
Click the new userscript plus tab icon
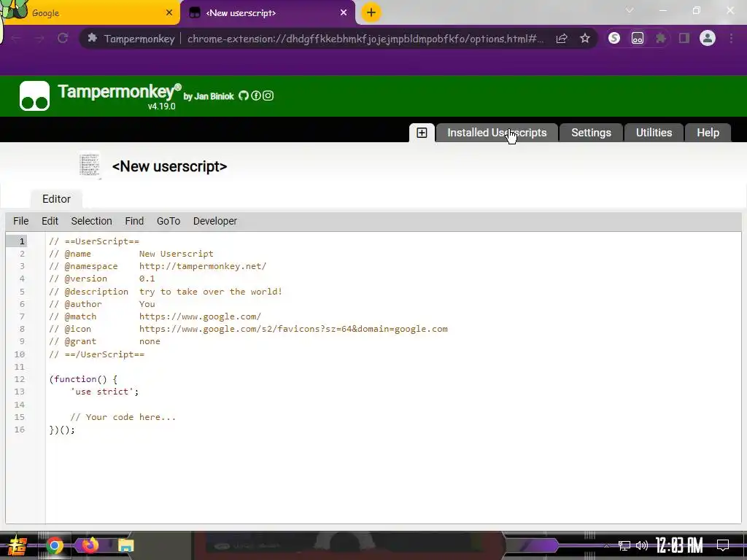422,133
